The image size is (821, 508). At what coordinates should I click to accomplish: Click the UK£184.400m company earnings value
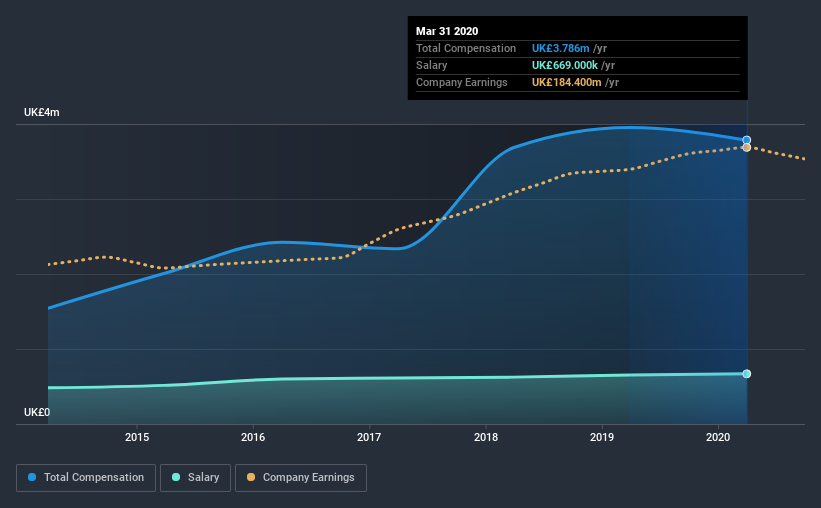(x=567, y=82)
